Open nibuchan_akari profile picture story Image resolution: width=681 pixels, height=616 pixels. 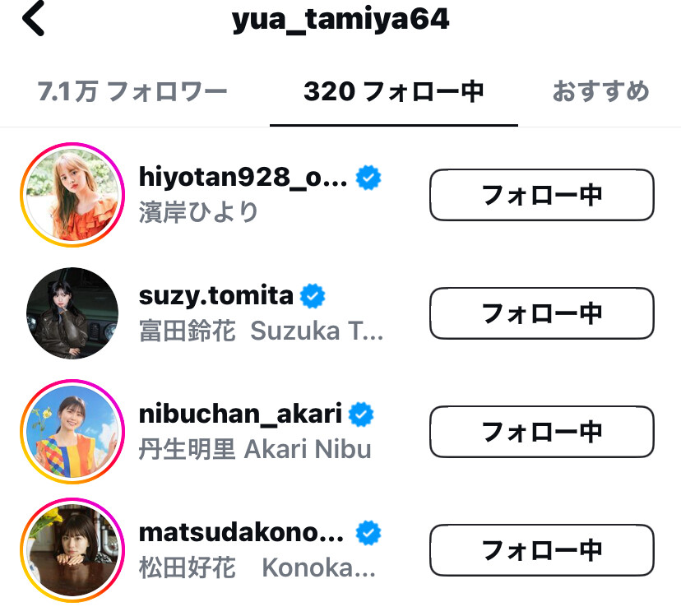72,432
